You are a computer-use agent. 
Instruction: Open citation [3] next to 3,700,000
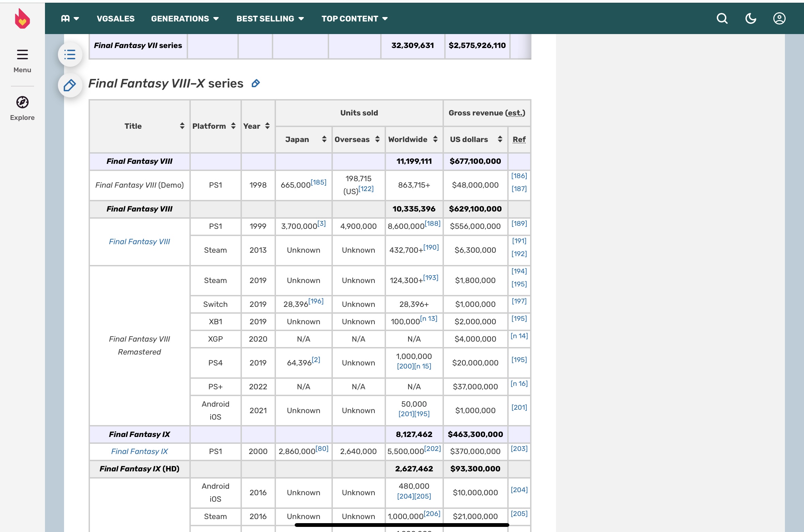[322, 223]
